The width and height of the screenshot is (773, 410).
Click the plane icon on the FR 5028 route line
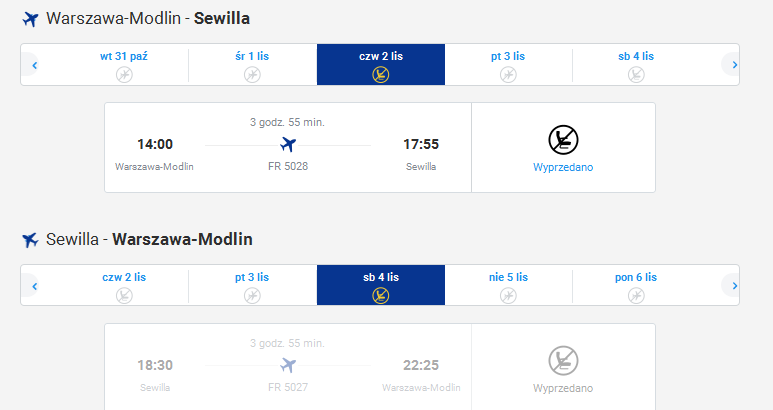[x=288, y=145]
